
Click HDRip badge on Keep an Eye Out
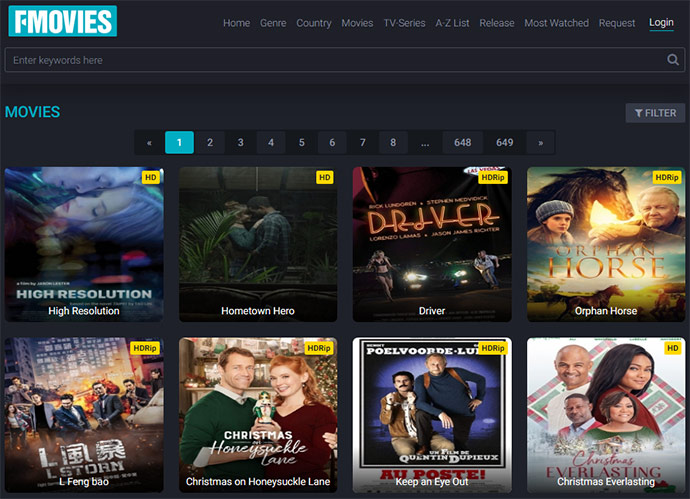(x=493, y=348)
